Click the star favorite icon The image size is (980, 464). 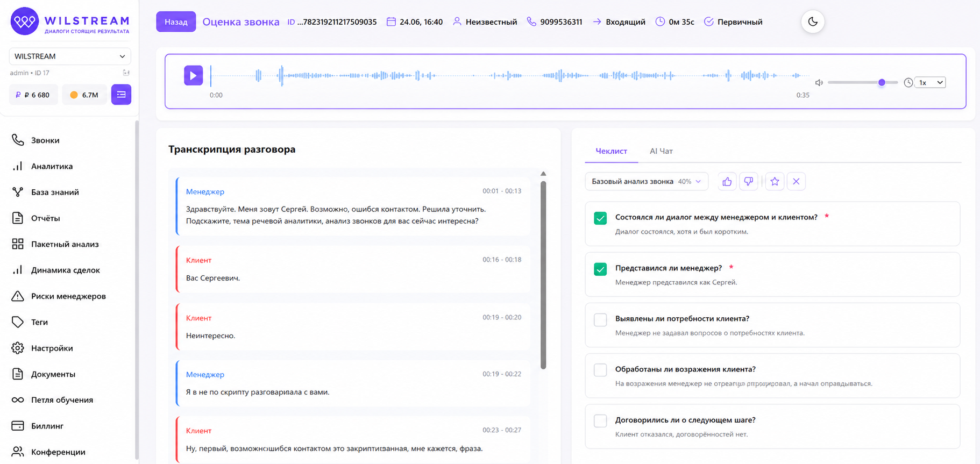(775, 182)
